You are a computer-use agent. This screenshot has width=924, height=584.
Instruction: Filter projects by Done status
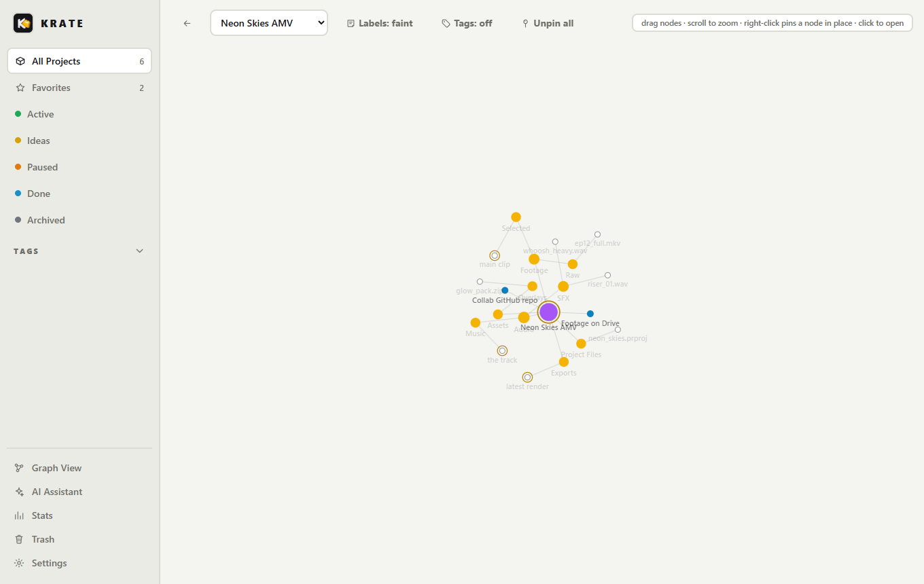pyautogui.click(x=79, y=194)
